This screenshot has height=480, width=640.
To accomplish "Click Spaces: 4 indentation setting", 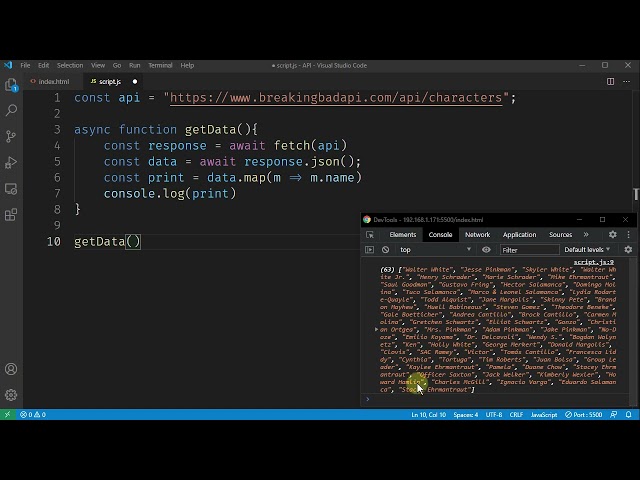I will 465,415.
